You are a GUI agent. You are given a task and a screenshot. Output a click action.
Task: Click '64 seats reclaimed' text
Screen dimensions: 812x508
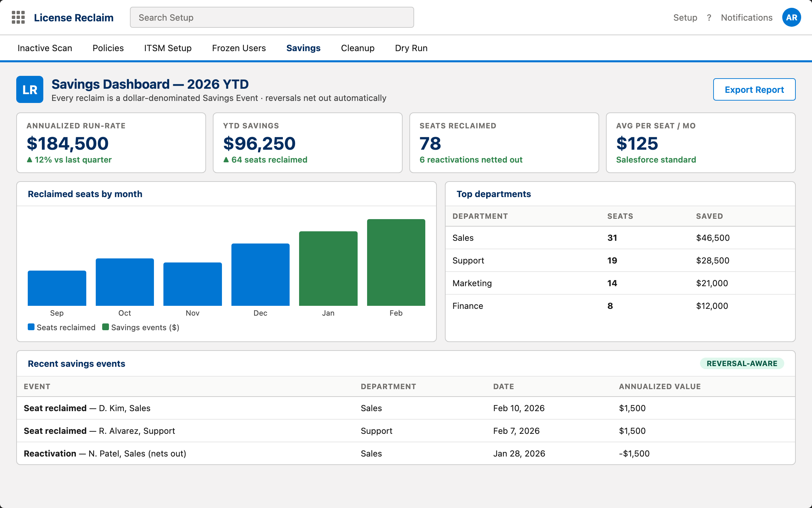[x=269, y=160]
